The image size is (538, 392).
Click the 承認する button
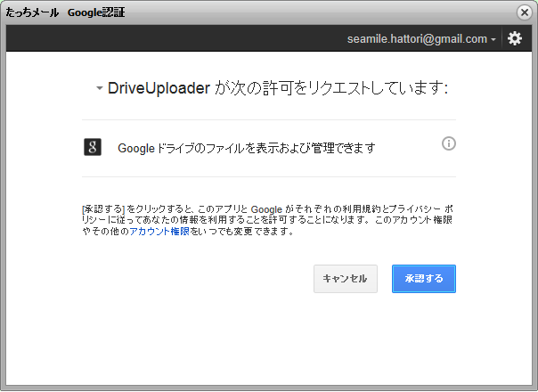click(x=424, y=278)
